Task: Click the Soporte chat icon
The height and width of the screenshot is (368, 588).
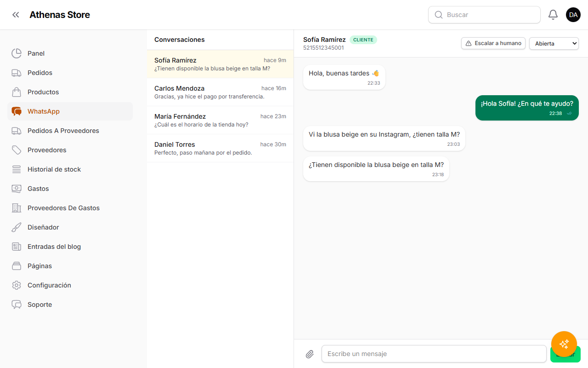Action: point(17,305)
